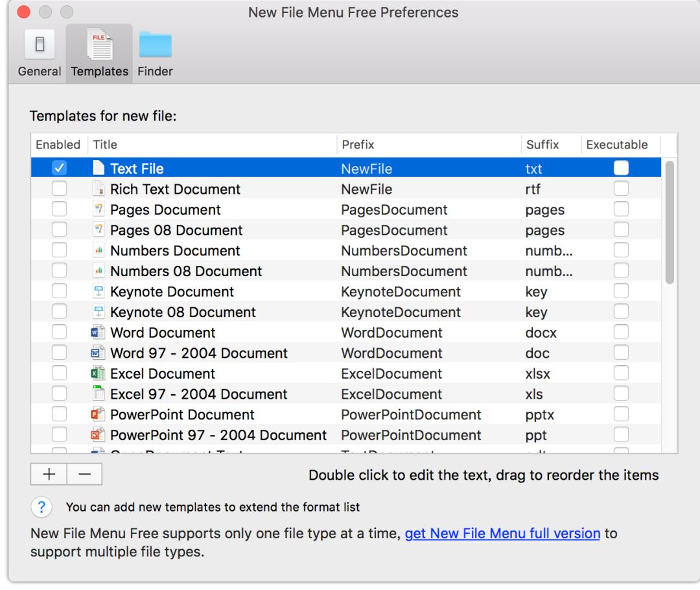Image resolution: width=700 pixels, height=590 pixels.
Task: Check Executable for Word 97 - 2004 Document
Action: (621, 353)
